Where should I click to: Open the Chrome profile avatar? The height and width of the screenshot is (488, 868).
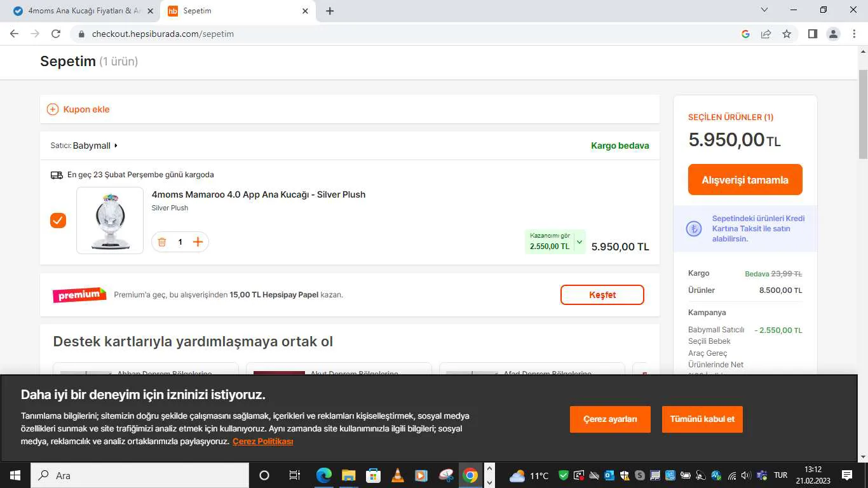pyautogui.click(x=834, y=34)
